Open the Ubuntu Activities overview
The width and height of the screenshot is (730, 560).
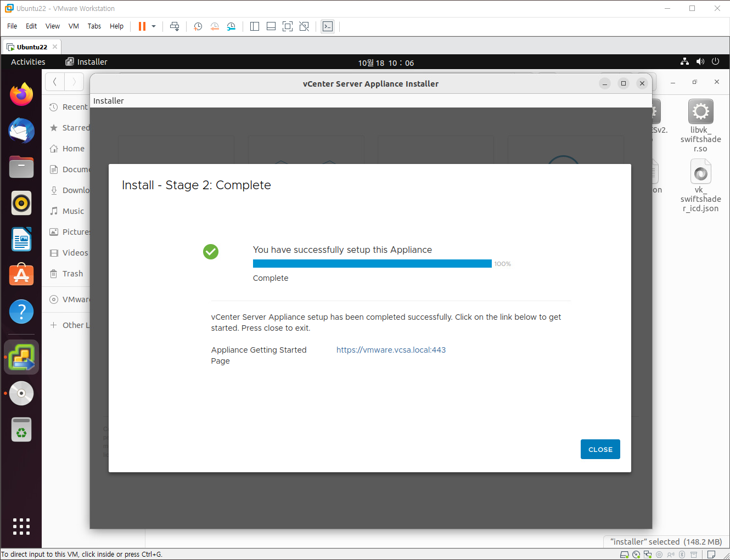click(x=28, y=62)
